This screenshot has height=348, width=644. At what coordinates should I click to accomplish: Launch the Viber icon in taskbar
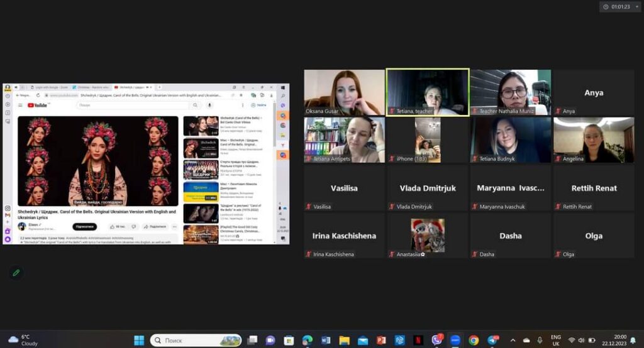[x=436, y=340]
